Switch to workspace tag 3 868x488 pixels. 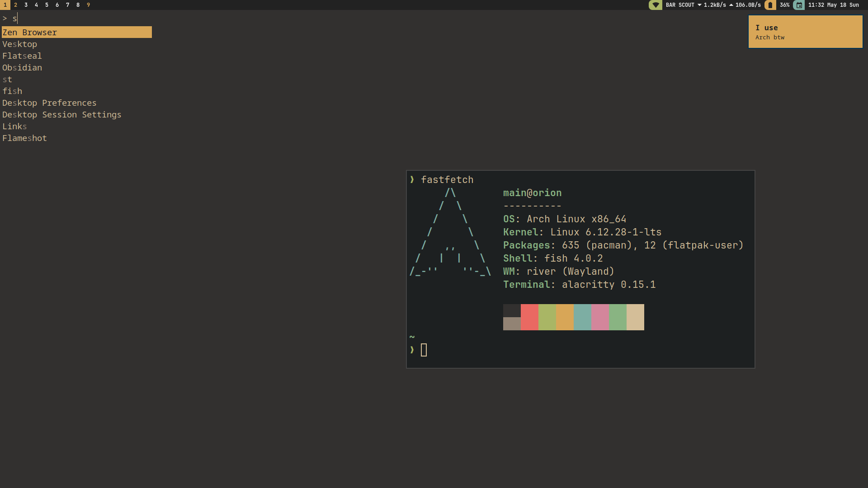coord(26,5)
